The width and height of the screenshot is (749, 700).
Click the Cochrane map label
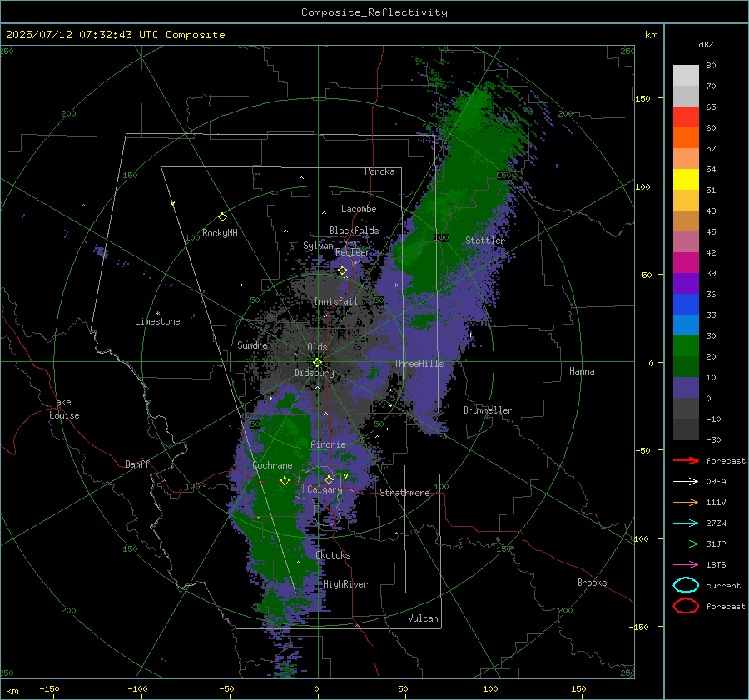[272, 465]
